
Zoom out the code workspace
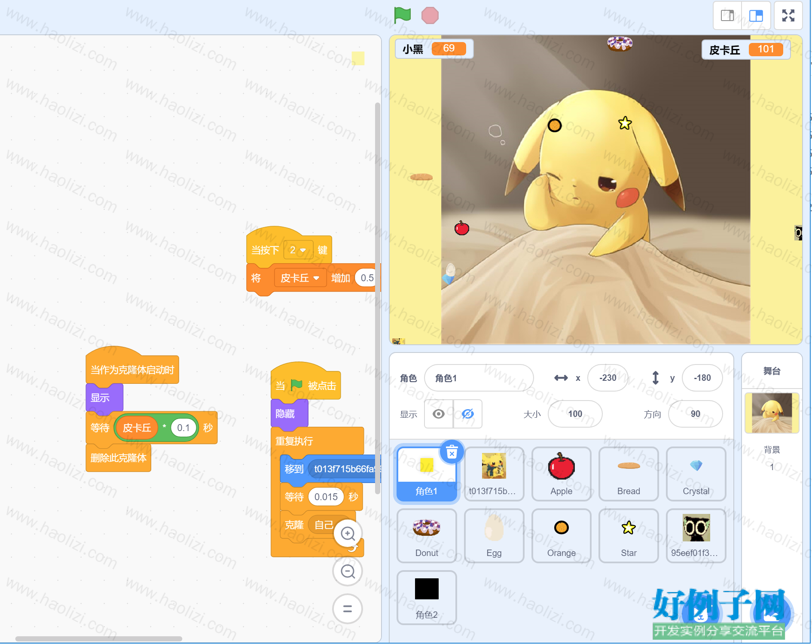[x=348, y=571]
